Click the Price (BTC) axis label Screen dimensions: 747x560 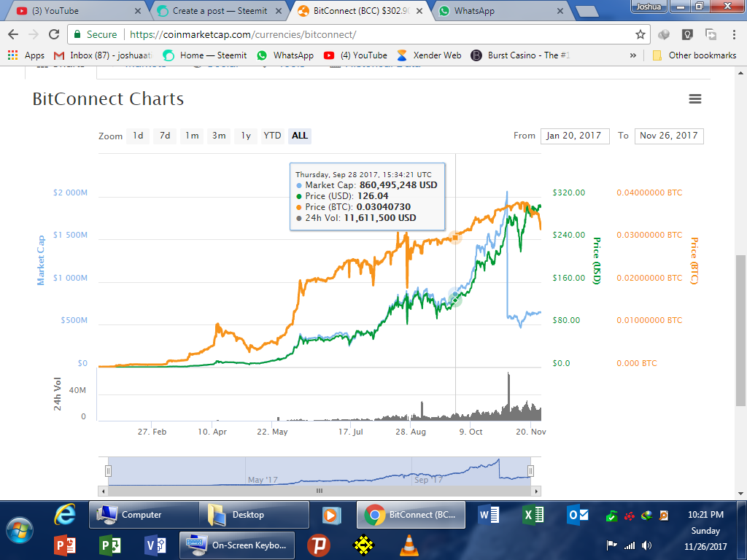pyautogui.click(x=694, y=260)
